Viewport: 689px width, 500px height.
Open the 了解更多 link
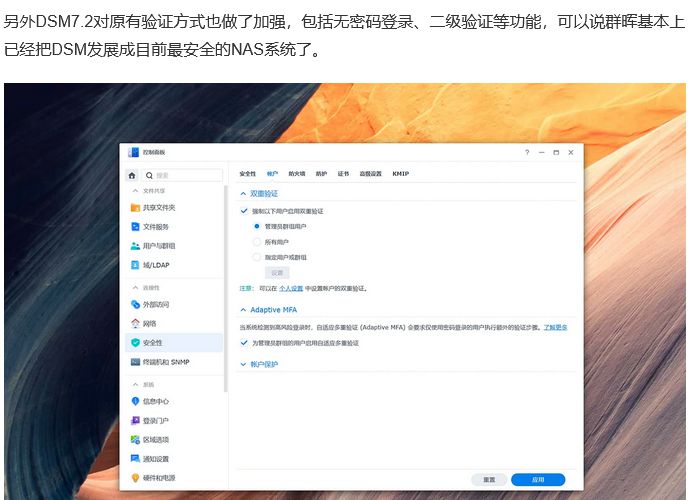(x=555, y=327)
